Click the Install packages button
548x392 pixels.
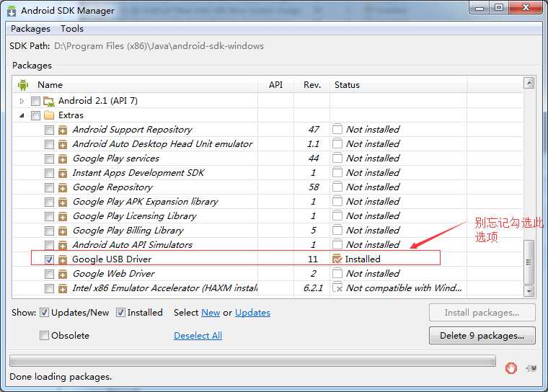pyautogui.click(x=482, y=313)
